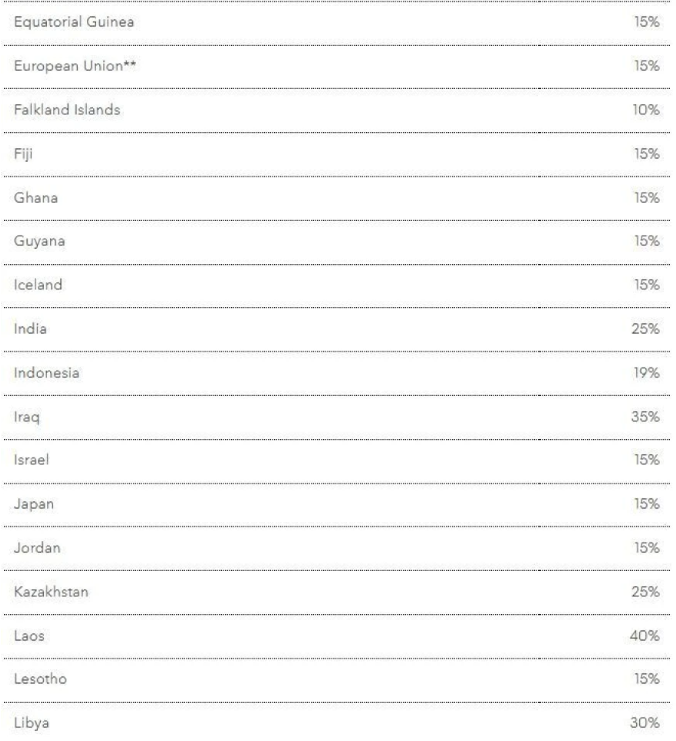The width and height of the screenshot is (676, 741).
Task: Click the 10% value for Falkland Islands
Action: (x=646, y=110)
